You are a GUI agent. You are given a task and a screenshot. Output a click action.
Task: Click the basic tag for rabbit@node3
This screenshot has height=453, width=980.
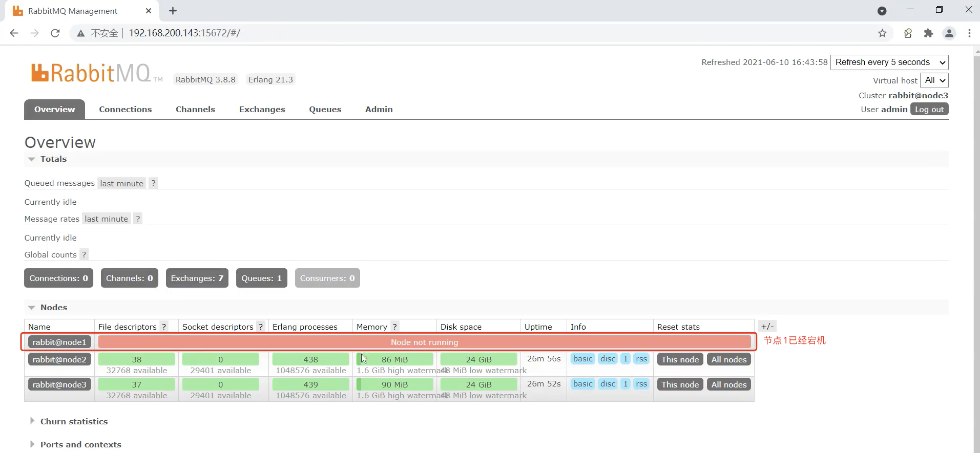583,384
